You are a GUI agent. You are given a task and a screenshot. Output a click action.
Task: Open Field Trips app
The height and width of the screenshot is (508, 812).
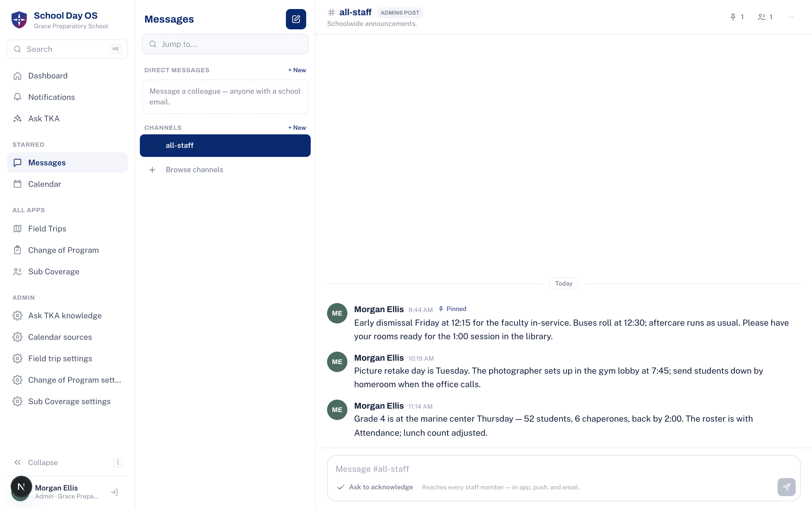click(x=67, y=229)
